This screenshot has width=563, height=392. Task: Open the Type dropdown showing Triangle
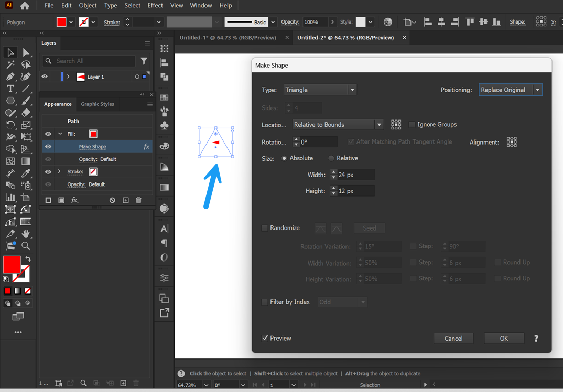[320, 89]
